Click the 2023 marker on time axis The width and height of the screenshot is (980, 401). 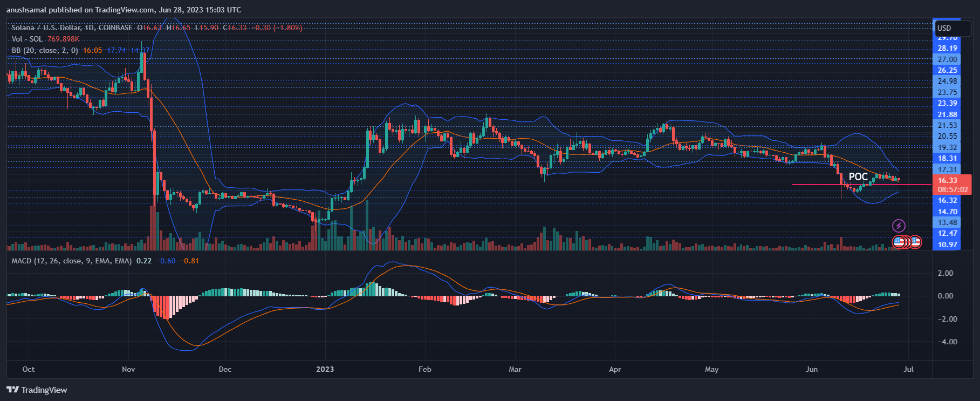coord(325,369)
